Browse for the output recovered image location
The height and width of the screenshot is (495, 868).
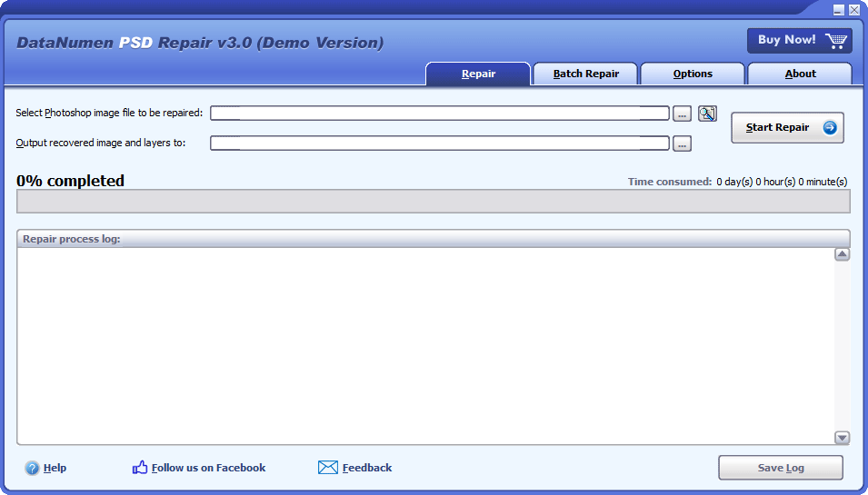pyautogui.click(x=682, y=144)
